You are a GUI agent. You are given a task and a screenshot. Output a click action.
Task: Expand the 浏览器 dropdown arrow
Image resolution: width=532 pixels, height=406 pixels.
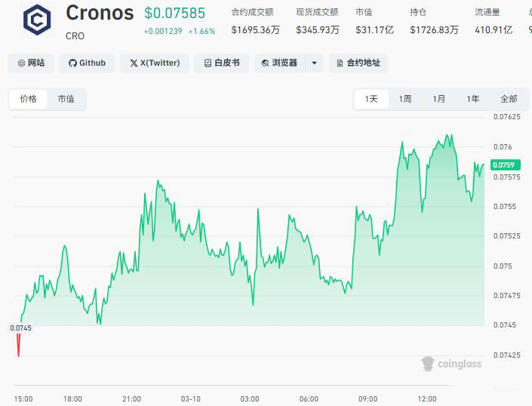(314, 63)
